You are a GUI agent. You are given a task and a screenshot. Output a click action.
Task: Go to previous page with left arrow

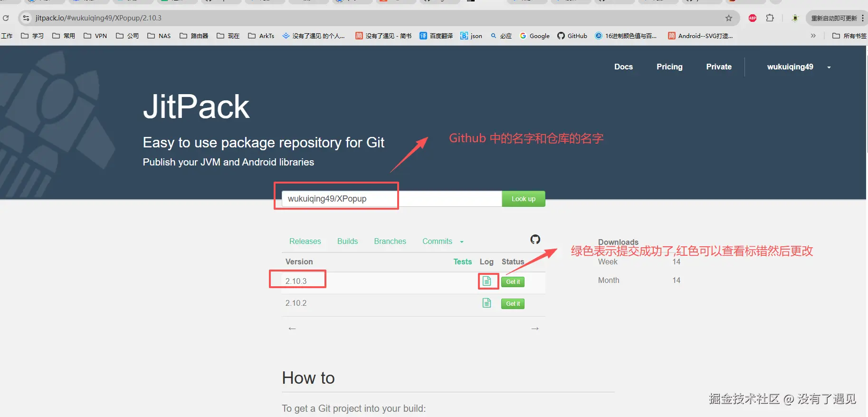(292, 329)
